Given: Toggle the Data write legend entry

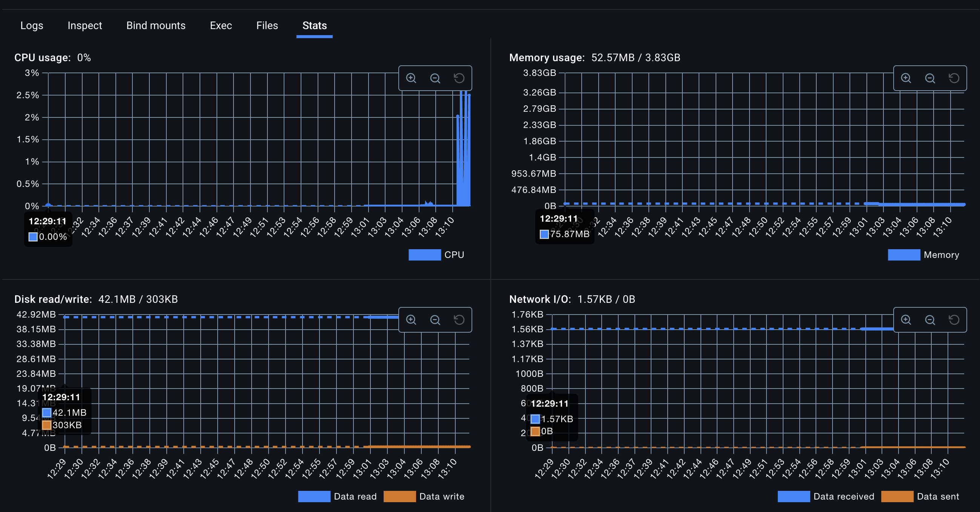Looking at the screenshot, I should pyautogui.click(x=424, y=497).
